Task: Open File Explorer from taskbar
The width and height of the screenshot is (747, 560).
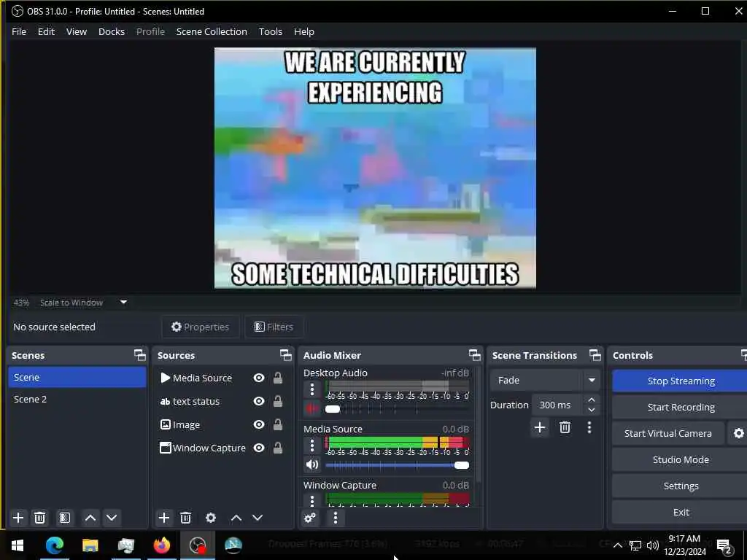Action: tap(90, 545)
